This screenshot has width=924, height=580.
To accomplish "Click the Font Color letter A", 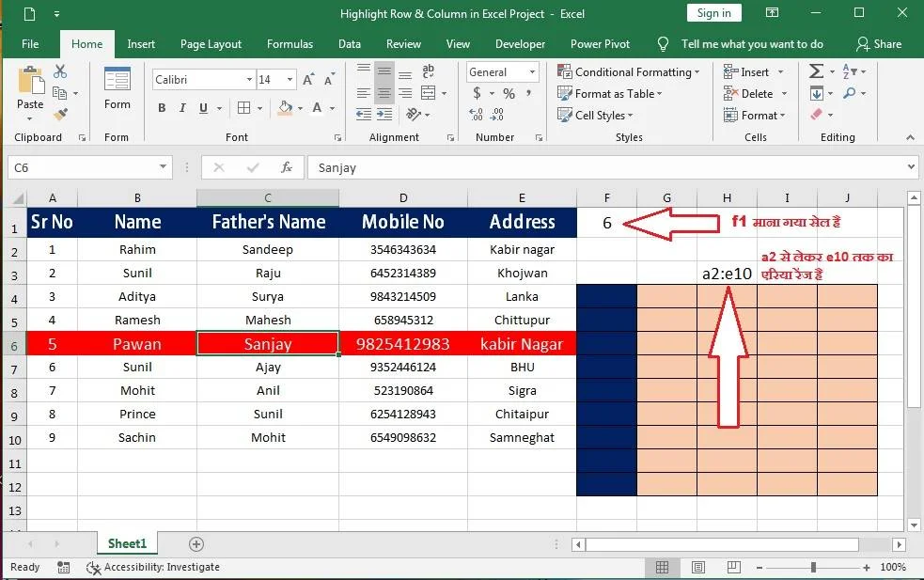I will point(317,108).
